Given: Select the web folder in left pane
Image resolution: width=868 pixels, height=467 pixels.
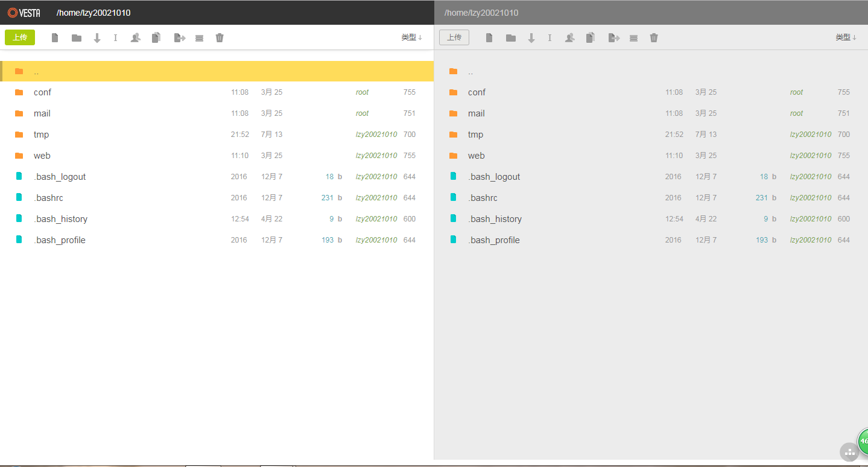Looking at the screenshot, I should point(217,156).
